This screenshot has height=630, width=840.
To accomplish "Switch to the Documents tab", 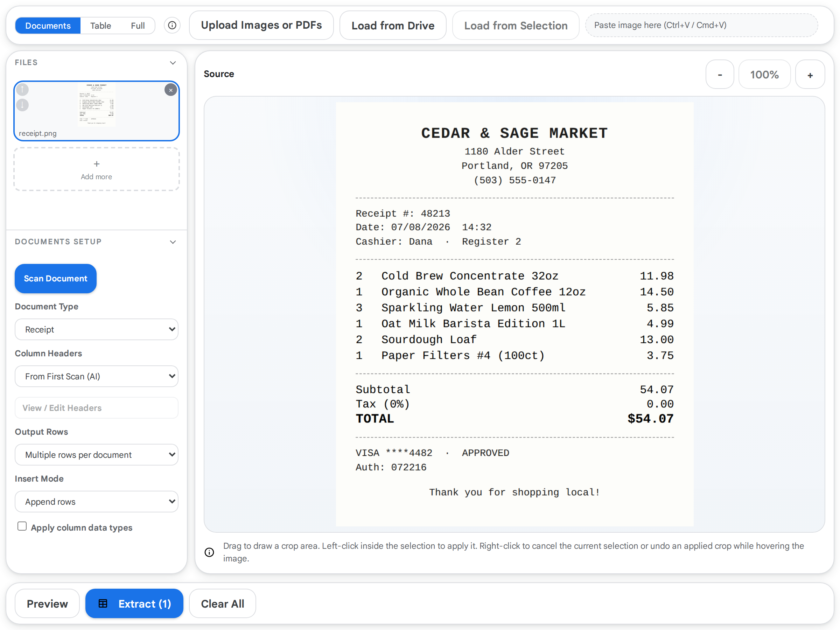I will [x=48, y=26].
